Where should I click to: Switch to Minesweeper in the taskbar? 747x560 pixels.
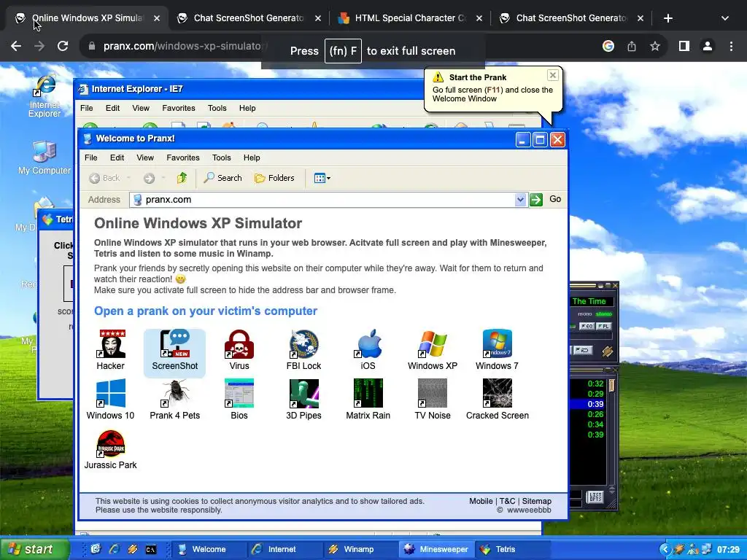(x=437, y=550)
